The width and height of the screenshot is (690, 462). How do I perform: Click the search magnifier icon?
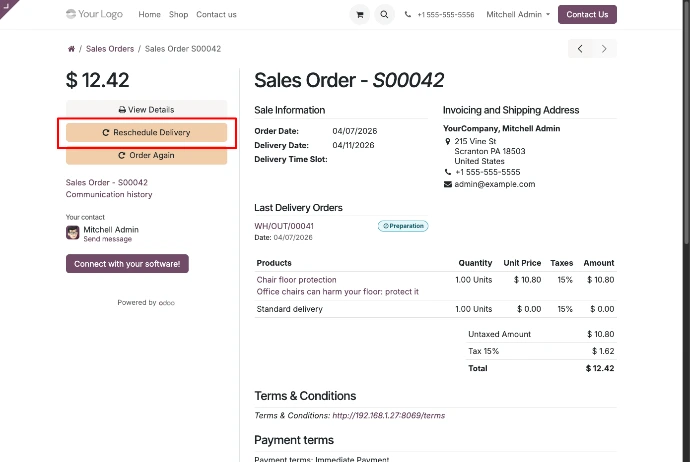coord(385,15)
